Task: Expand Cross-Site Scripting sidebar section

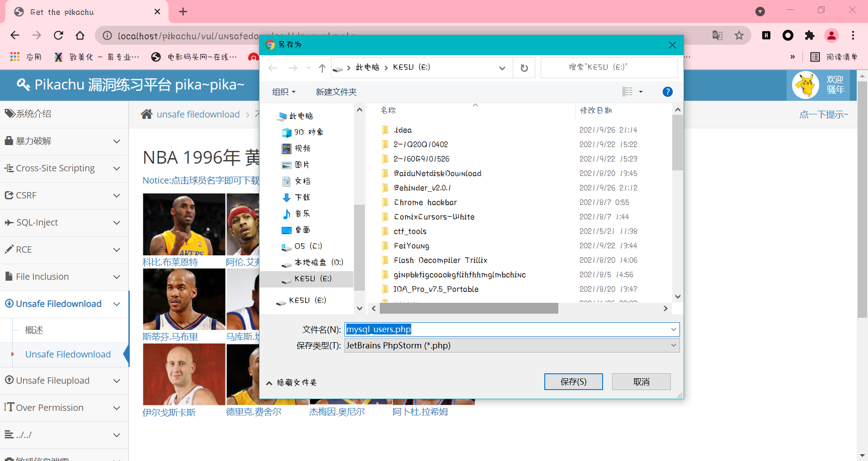Action: coord(64,168)
